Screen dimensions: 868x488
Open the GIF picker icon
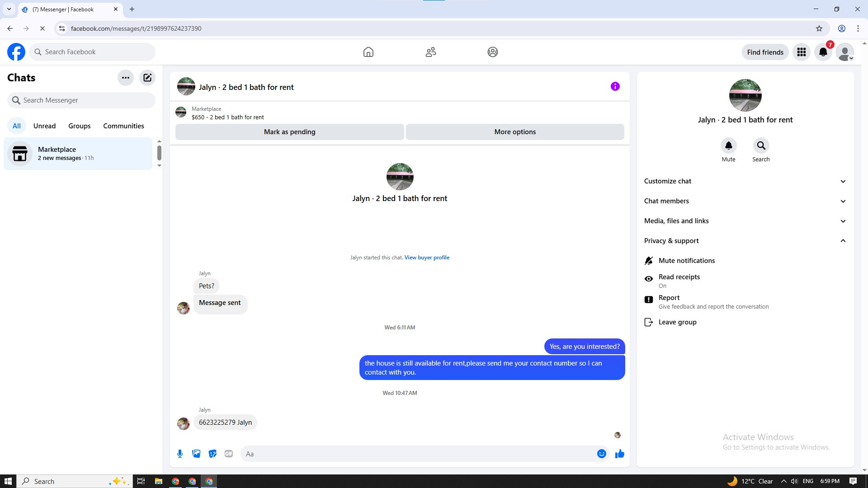pos(229,454)
